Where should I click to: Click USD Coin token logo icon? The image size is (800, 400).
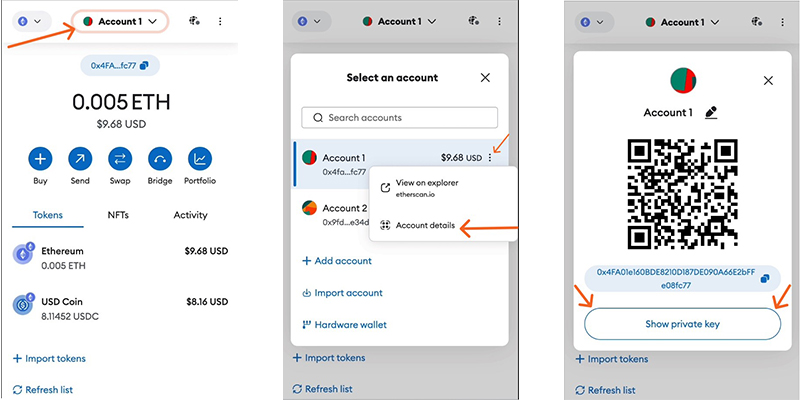click(x=23, y=304)
